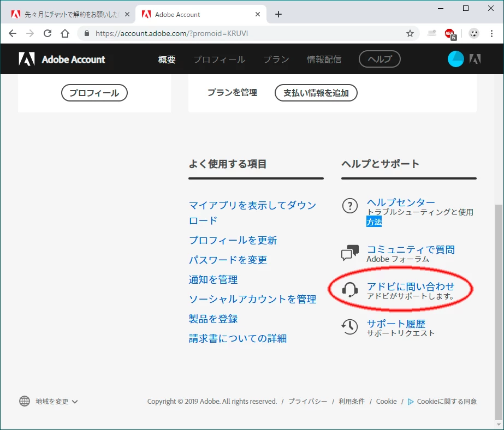Click the community chat bubbles icon
This screenshot has width=504, height=430.
349,253
